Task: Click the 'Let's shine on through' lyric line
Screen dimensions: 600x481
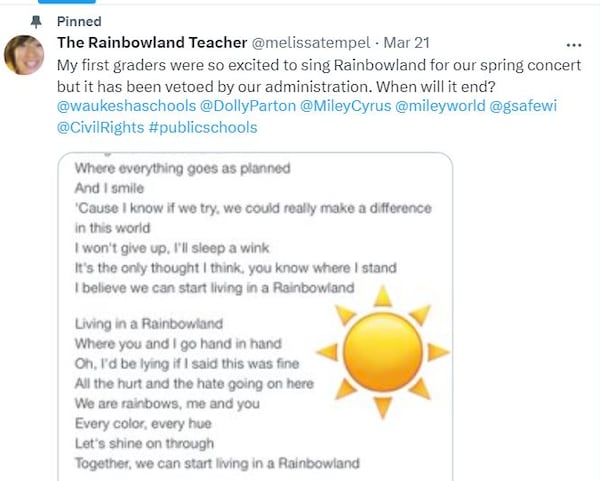Action: click(144, 443)
